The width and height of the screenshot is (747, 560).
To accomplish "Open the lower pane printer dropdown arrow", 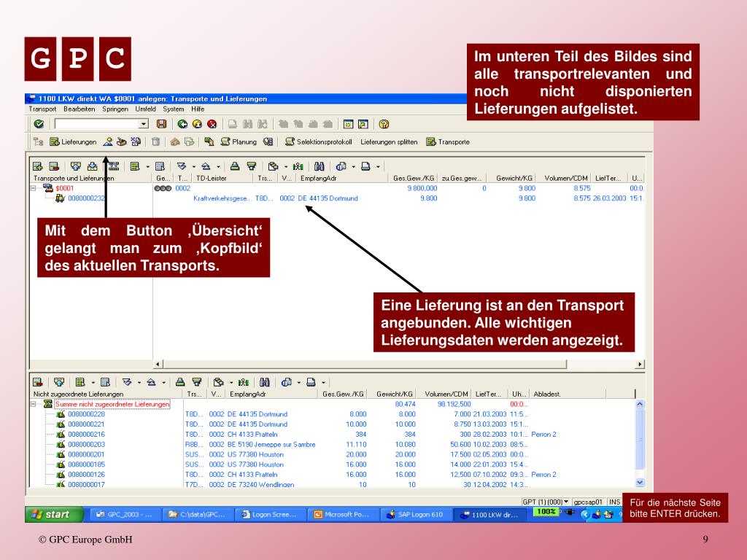I will click(x=323, y=382).
